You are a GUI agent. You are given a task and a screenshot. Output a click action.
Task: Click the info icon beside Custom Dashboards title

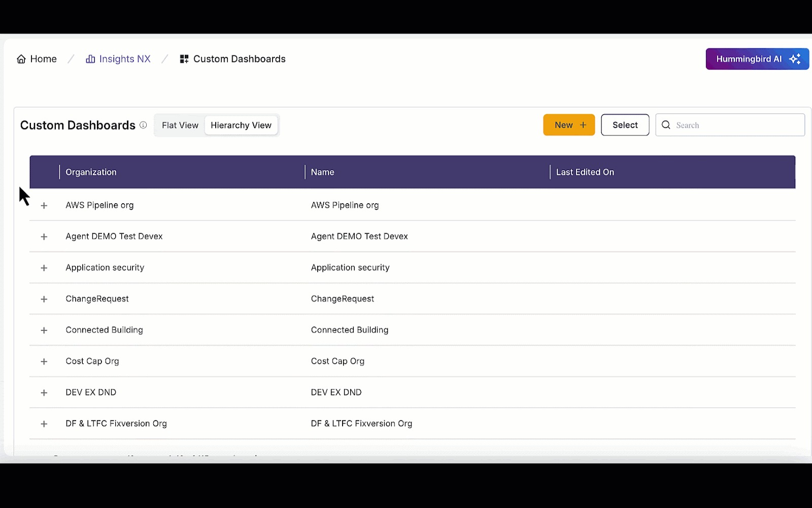143,125
